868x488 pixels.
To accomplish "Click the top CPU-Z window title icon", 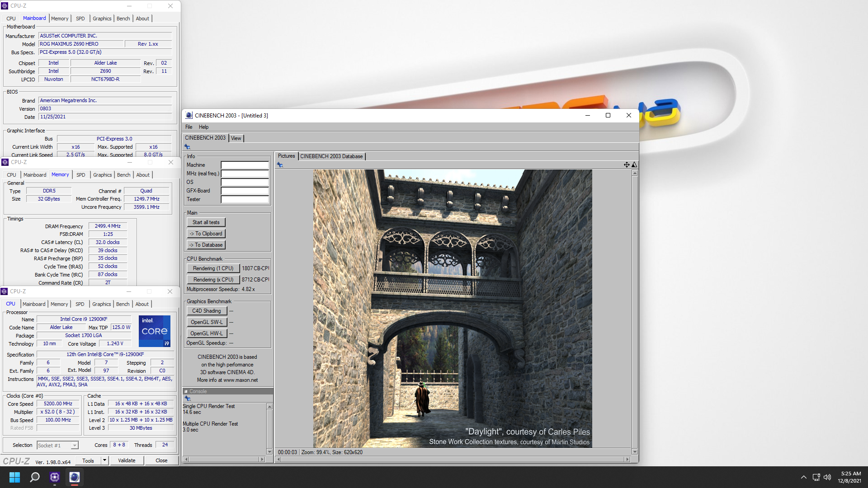I will (5, 6).
